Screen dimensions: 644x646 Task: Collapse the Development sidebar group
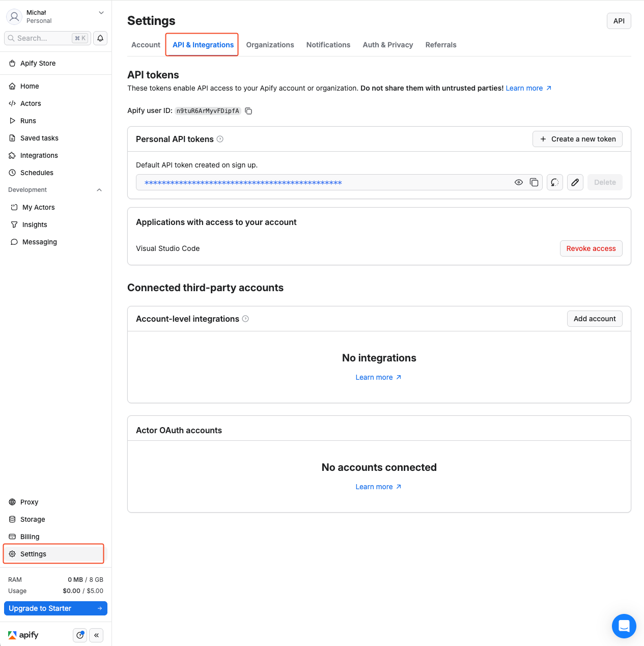[x=99, y=190]
